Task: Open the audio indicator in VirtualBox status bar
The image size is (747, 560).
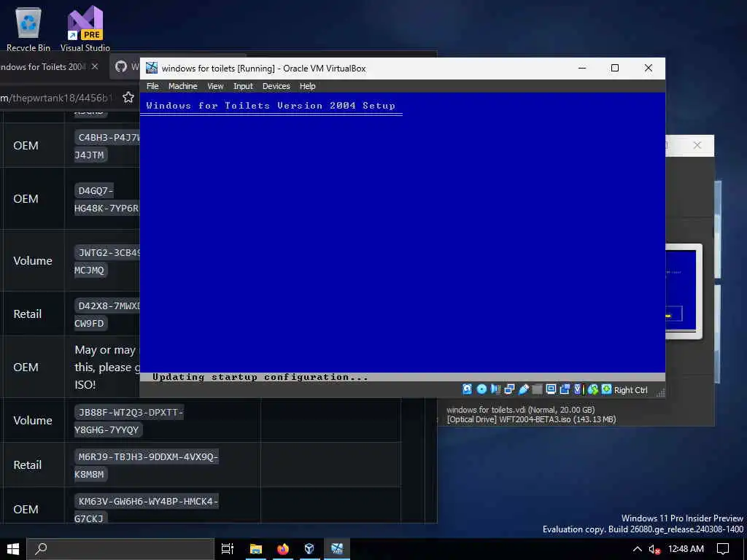Action: [x=495, y=389]
